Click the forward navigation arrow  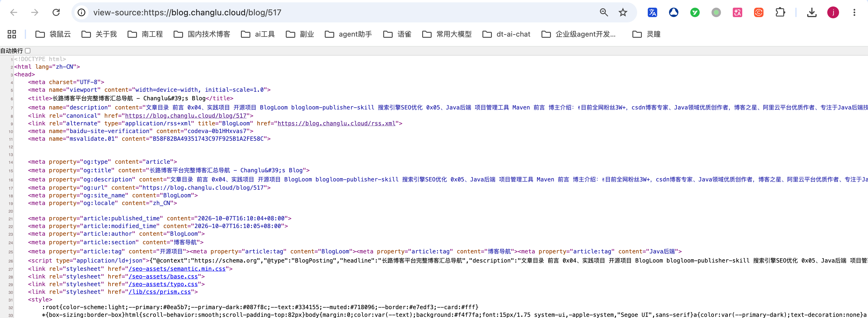click(x=35, y=12)
